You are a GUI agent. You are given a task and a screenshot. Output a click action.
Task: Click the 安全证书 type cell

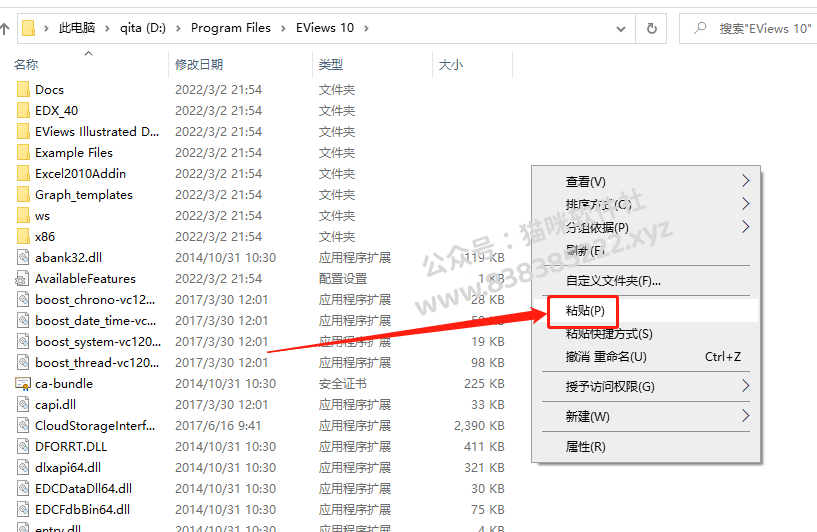[342, 384]
